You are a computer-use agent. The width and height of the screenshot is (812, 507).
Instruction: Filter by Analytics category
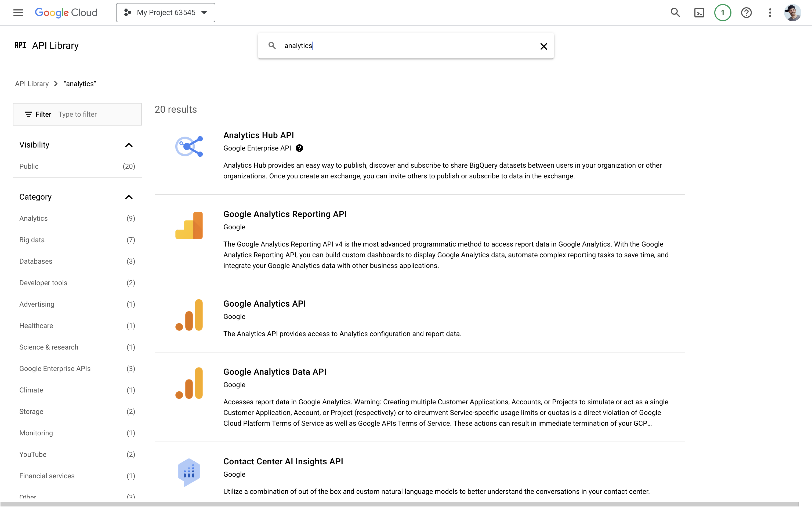33,218
